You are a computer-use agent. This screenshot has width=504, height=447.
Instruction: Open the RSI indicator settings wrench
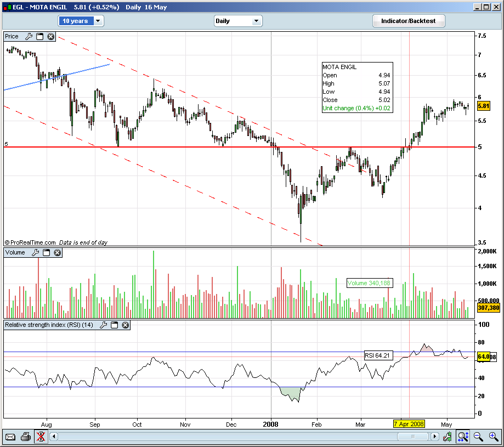click(x=103, y=325)
